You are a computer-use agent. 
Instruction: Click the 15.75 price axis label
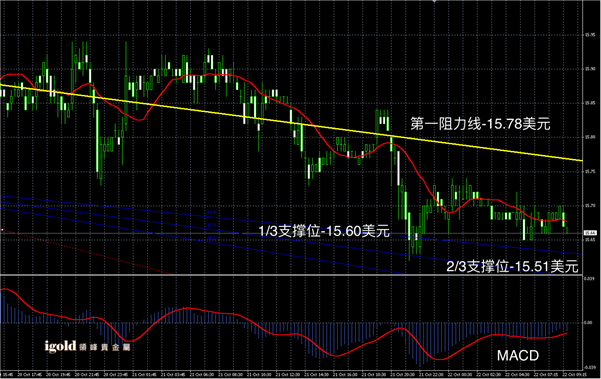[590, 172]
